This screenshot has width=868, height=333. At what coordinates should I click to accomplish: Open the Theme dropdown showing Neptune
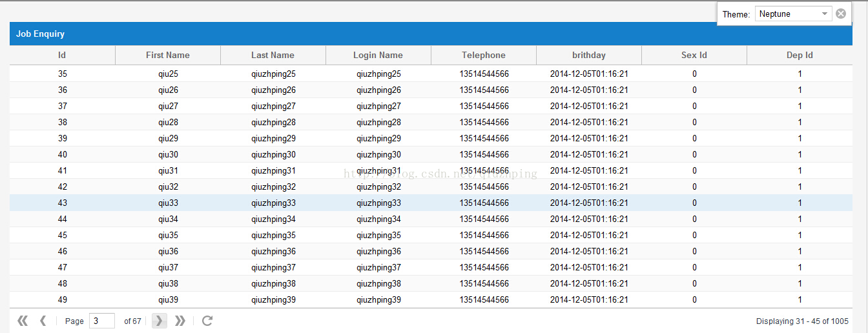click(x=794, y=14)
